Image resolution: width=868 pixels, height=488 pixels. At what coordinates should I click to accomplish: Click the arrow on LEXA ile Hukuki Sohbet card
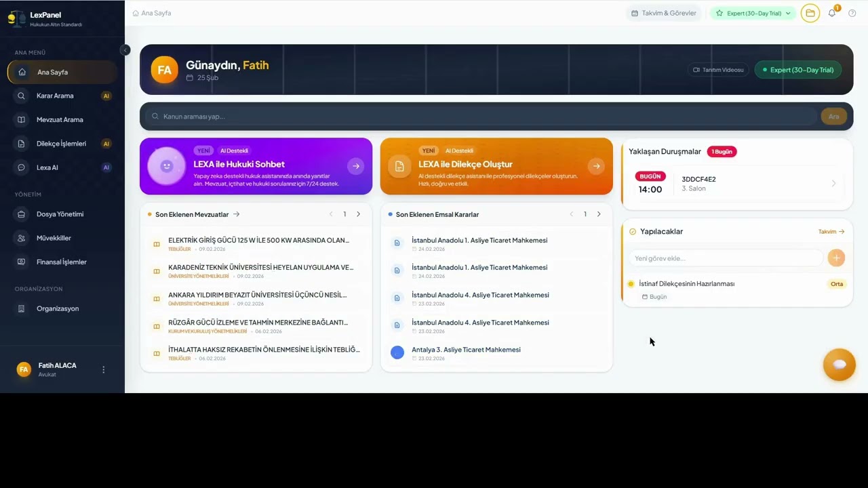point(356,166)
